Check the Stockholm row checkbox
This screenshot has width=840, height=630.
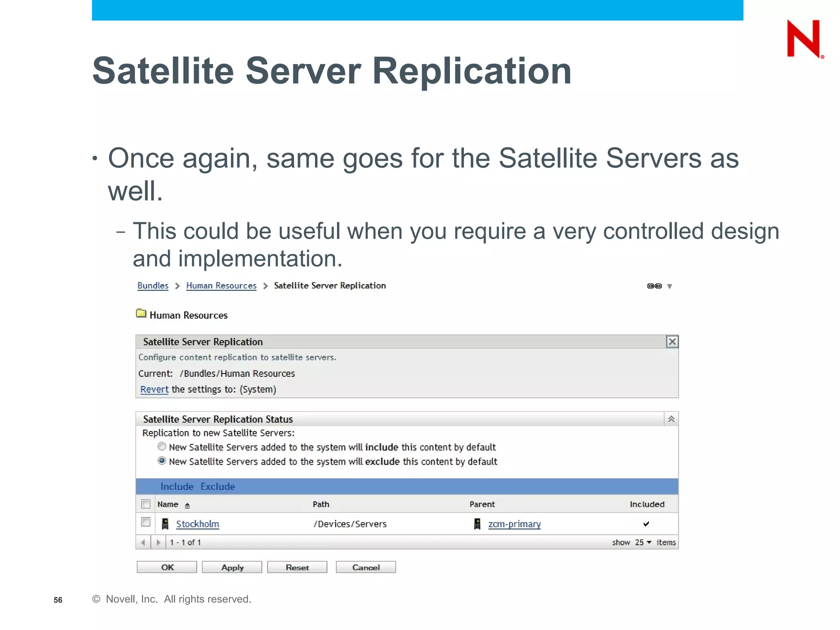tap(146, 522)
